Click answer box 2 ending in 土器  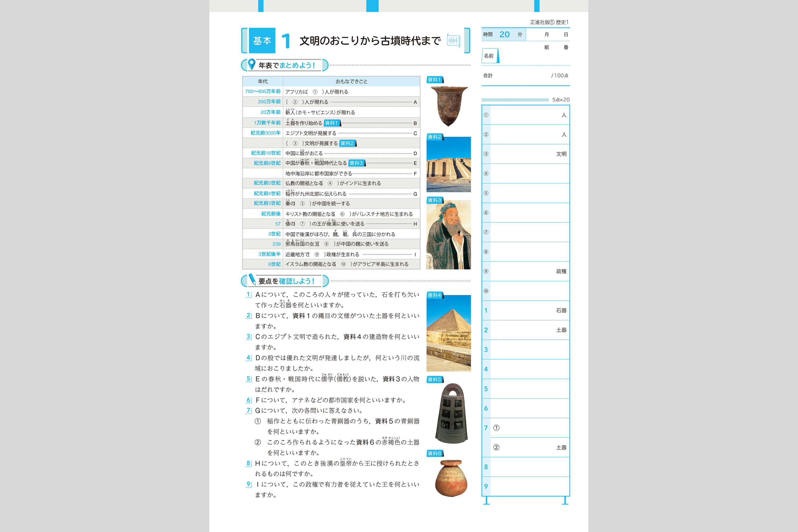[x=530, y=330]
